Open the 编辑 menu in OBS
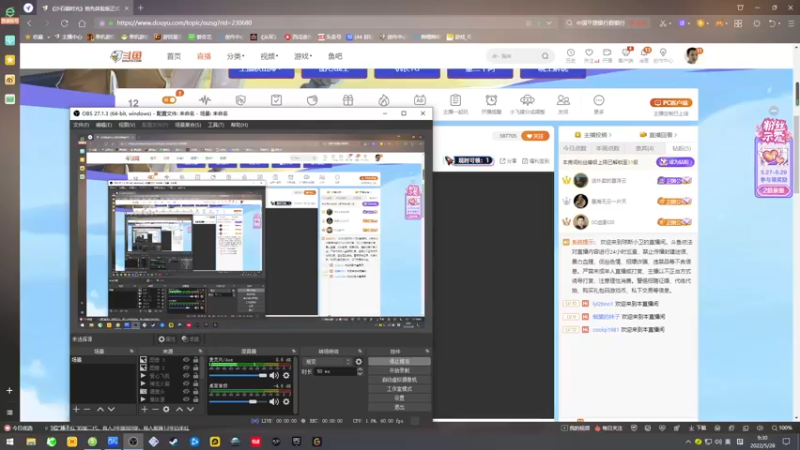800x450 pixels. coord(104,125)
